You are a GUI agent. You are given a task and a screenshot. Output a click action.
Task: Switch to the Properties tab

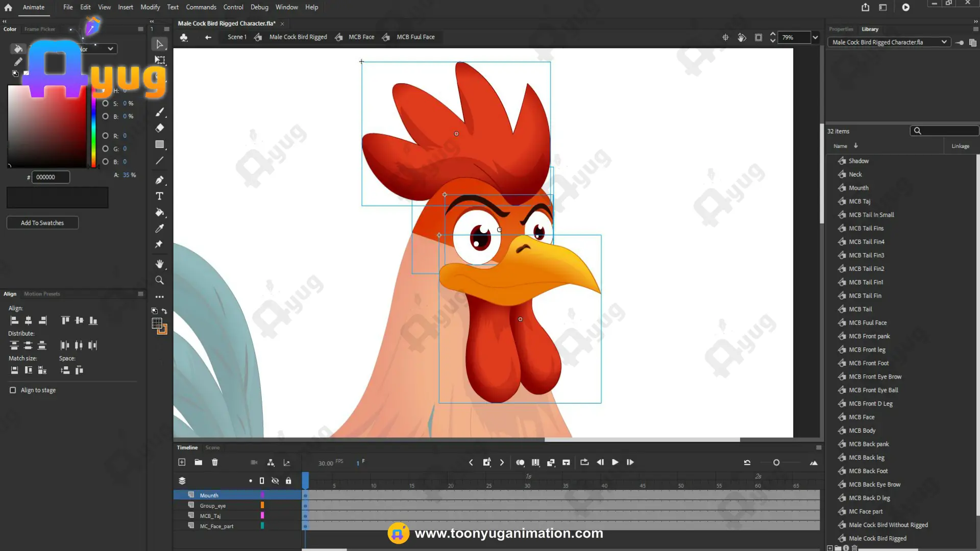click(841, 29)
